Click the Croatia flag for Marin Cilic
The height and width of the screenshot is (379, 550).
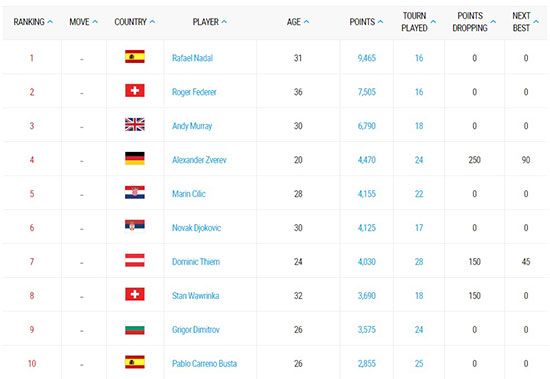tap(135, 192)
